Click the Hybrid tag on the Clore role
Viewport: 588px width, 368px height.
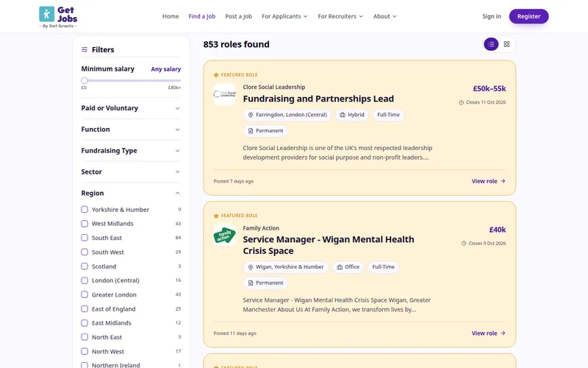click(x=352, y=115)
